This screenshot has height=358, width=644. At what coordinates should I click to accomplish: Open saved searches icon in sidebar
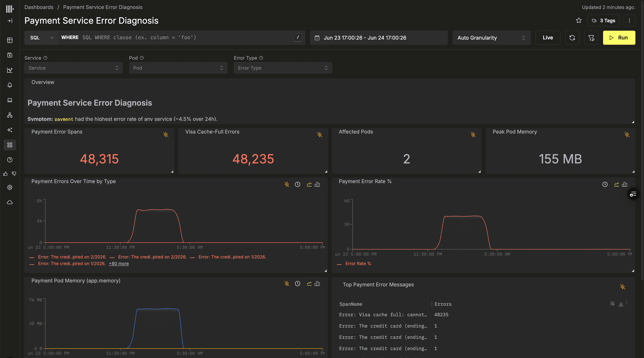[x=10, y=55]
